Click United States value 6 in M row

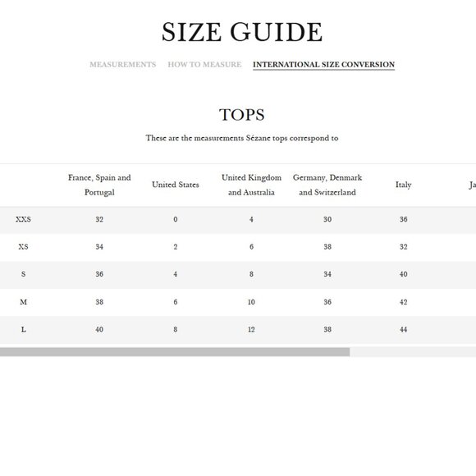176,302
